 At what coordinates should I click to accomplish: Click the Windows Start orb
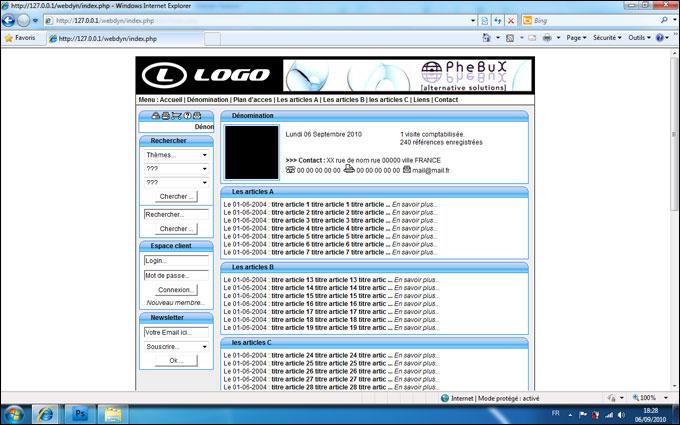[15, 412]
